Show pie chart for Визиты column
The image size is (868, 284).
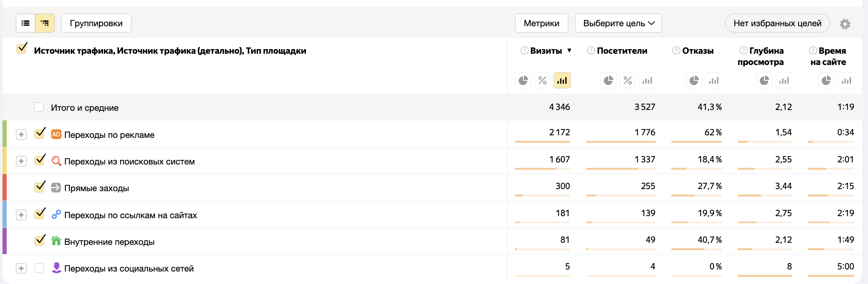point(523,80)
